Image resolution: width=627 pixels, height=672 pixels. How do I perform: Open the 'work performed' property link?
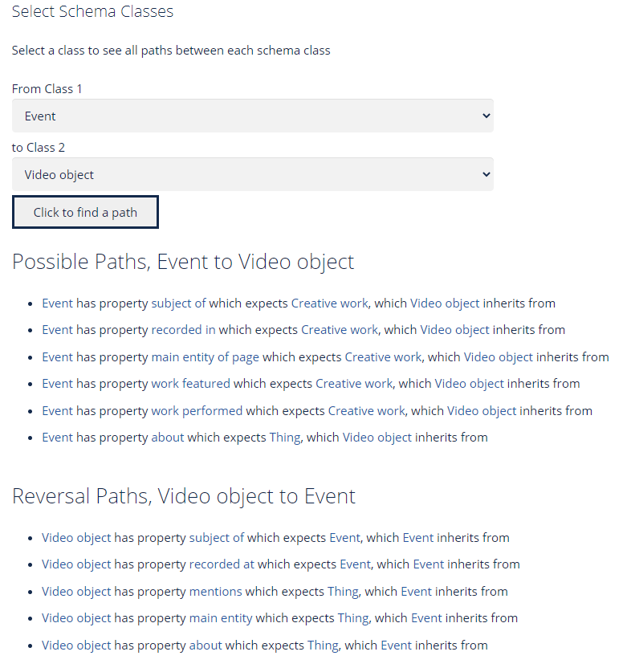(x=197, y=410)
